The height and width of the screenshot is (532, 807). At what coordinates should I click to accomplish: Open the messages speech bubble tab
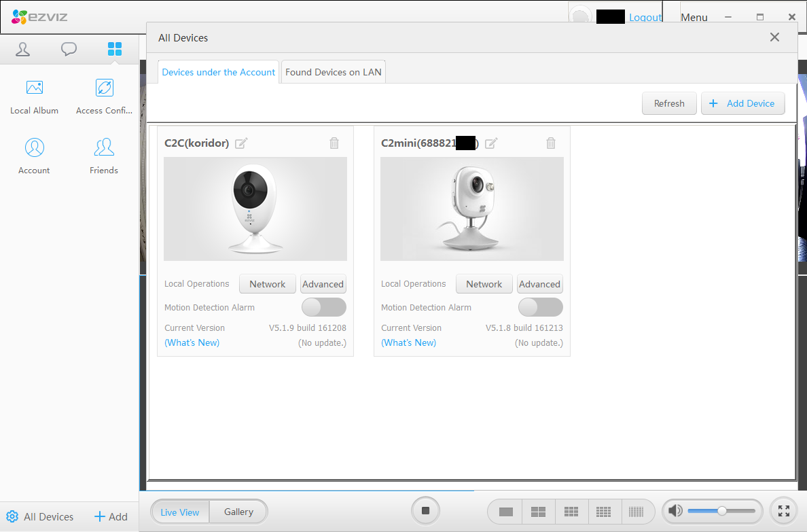pyautogui.click(x=69, y=50)
